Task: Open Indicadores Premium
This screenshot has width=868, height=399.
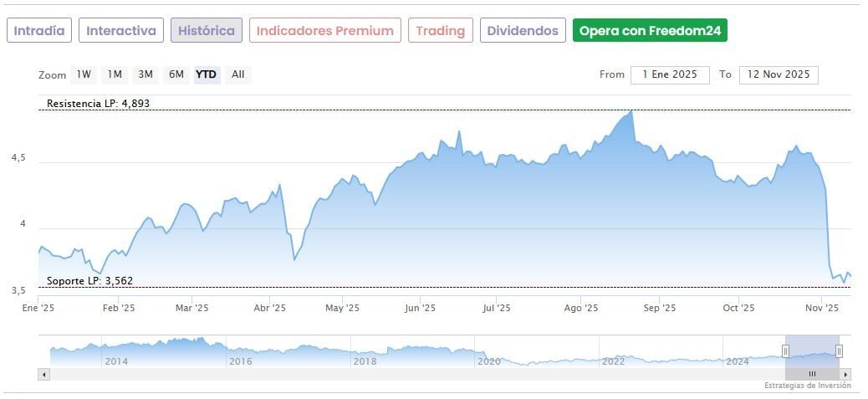Action: point(324,31)
